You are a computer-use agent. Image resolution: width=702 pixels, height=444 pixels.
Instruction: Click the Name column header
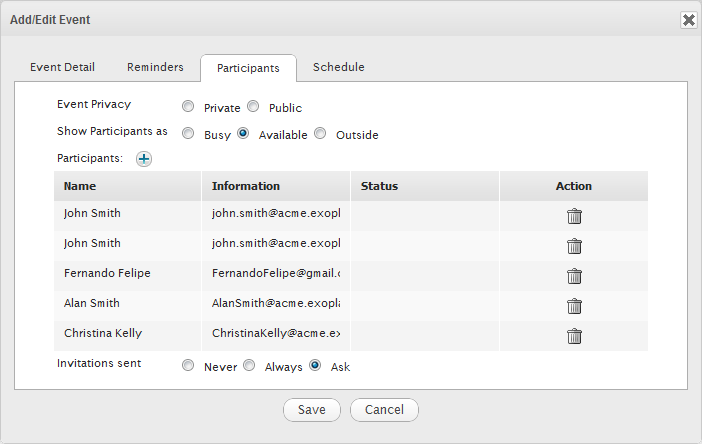(x=79, y=186)
